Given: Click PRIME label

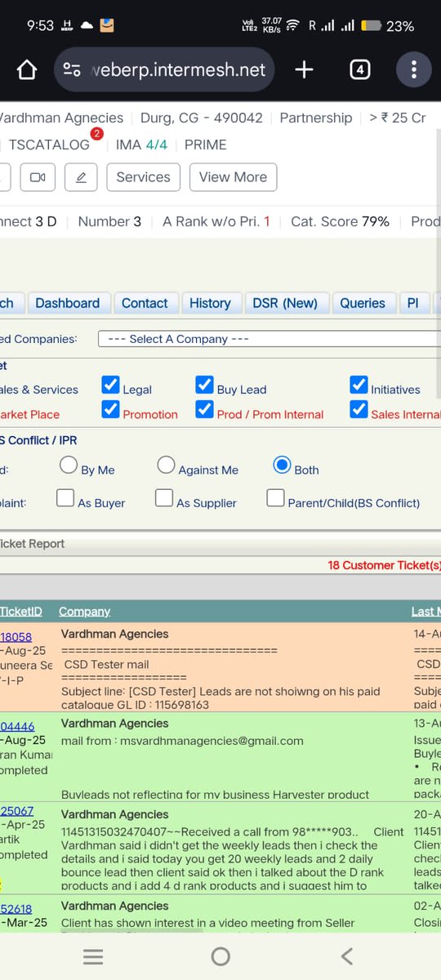Looking at the screenshot, I should click(x=206, y=145).
